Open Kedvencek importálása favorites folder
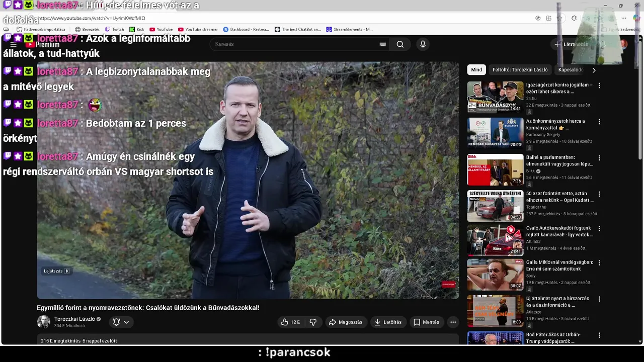The image size is (644, 362). [41, 29]
